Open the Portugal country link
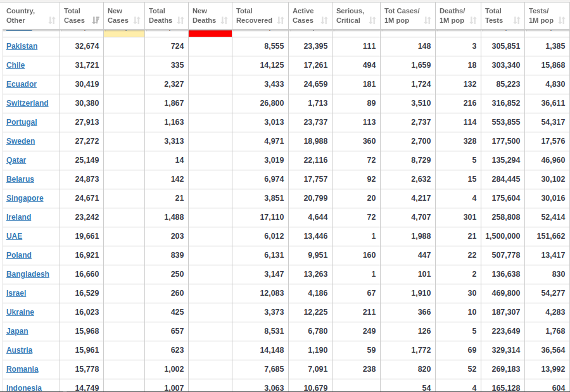This screenshot has height=392, width=570. click(x=22, y=122)
